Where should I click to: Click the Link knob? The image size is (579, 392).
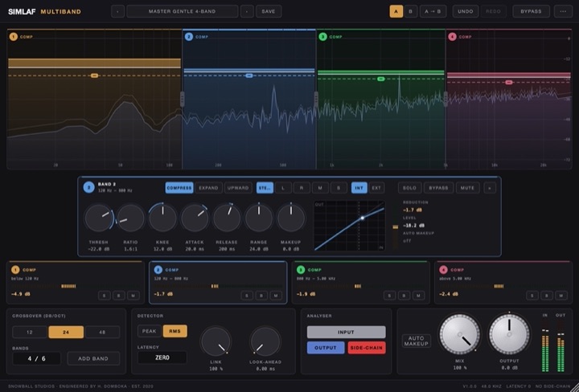click(x=216, y=341)
